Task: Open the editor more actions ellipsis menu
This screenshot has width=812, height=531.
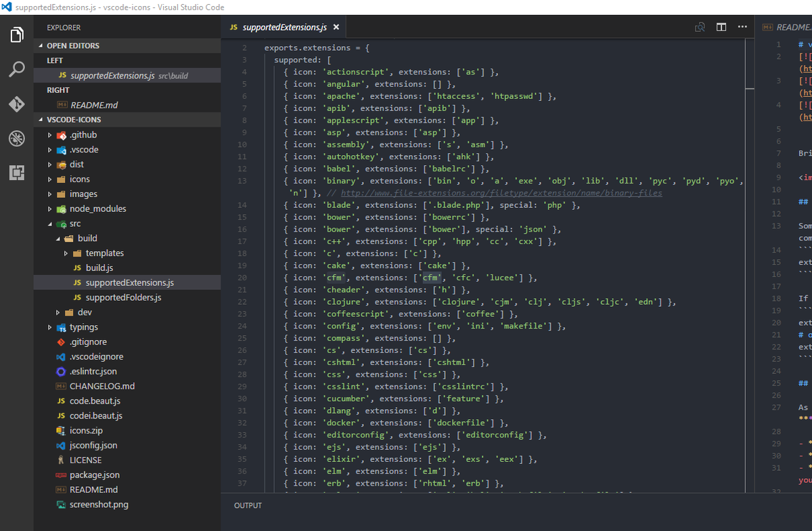Action: (742, 27)
